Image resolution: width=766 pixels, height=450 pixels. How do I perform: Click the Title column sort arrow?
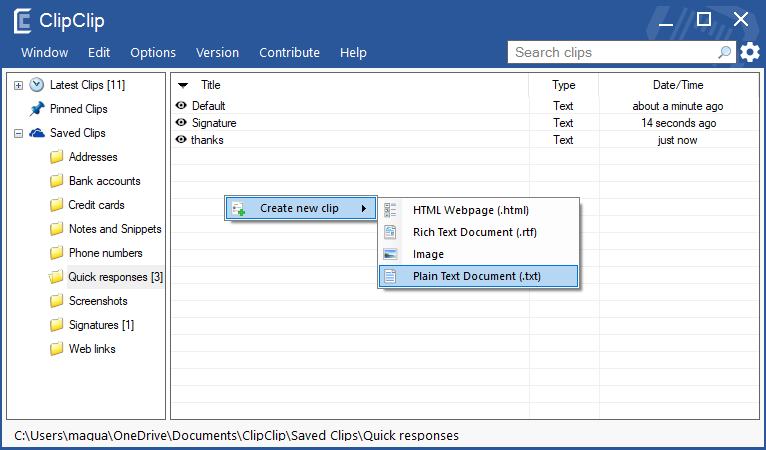coord(183,85)
